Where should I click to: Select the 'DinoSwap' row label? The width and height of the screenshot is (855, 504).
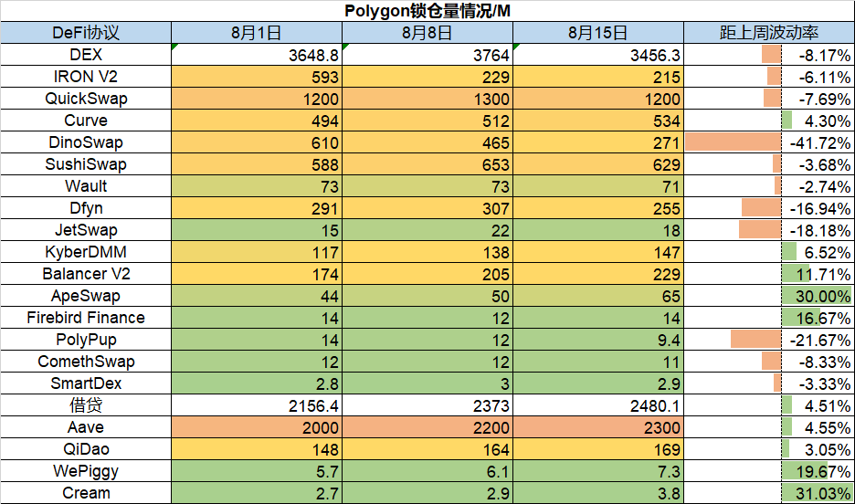[86, 142]
